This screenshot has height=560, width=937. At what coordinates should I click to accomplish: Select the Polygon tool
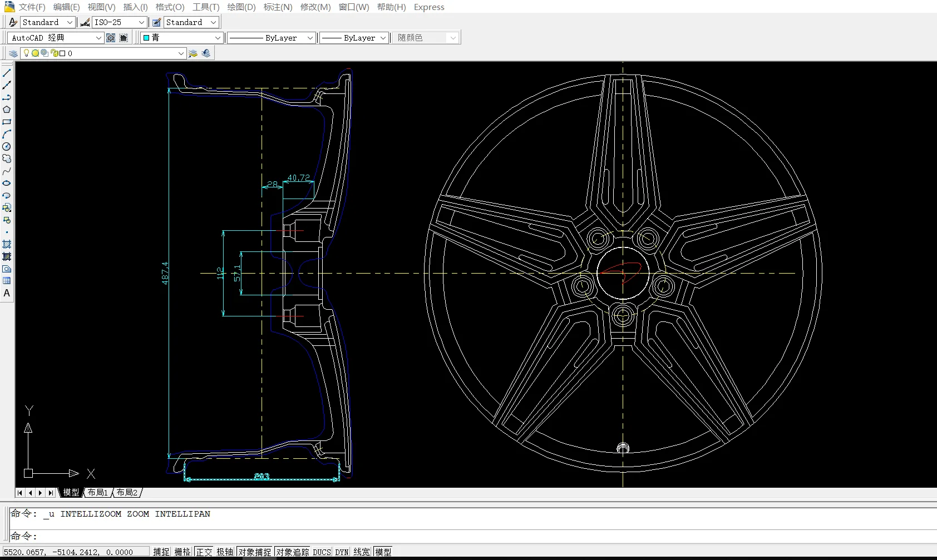(7, 110)
